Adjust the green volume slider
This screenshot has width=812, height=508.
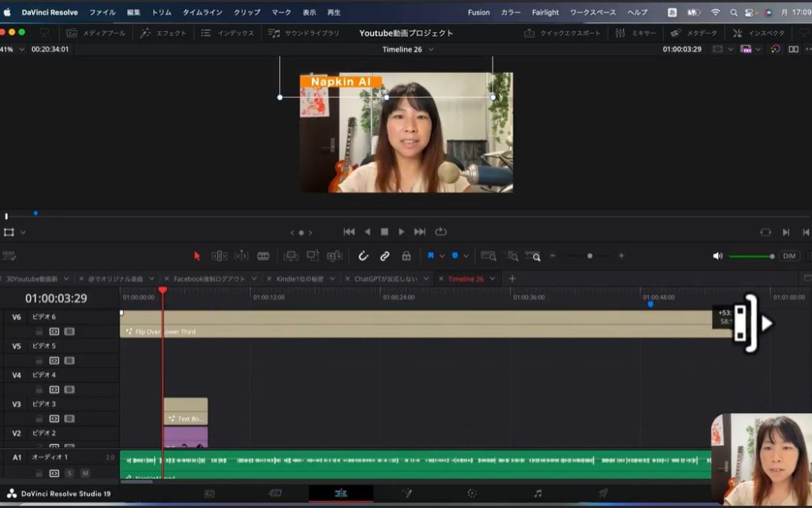coord(750,257)
